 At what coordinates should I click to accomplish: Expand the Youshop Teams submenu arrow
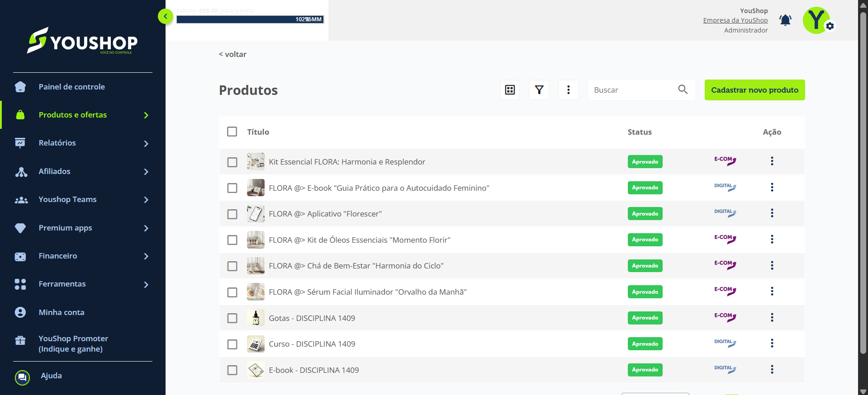pyautogui.click(x=146, y=200)
